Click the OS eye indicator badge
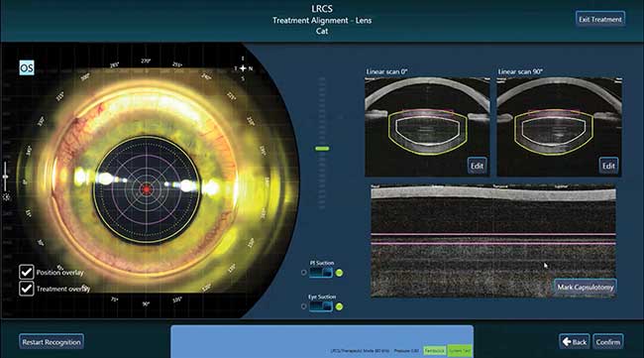644x358 pixels. coord(27,67)
